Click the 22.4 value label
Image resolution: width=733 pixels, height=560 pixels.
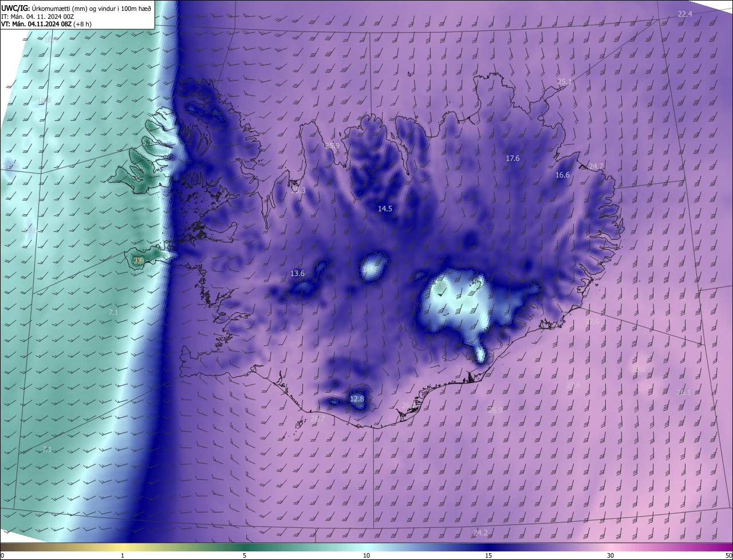point(685,14)
